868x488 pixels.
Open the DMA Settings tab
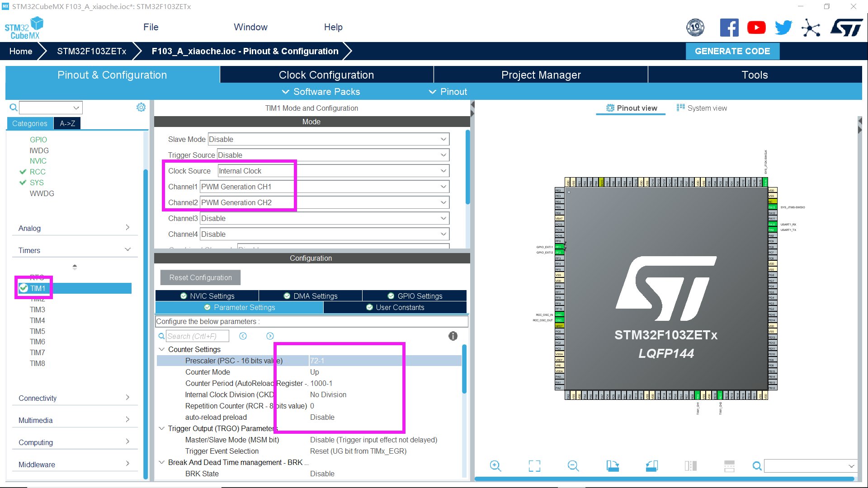[x=311, y=296]
